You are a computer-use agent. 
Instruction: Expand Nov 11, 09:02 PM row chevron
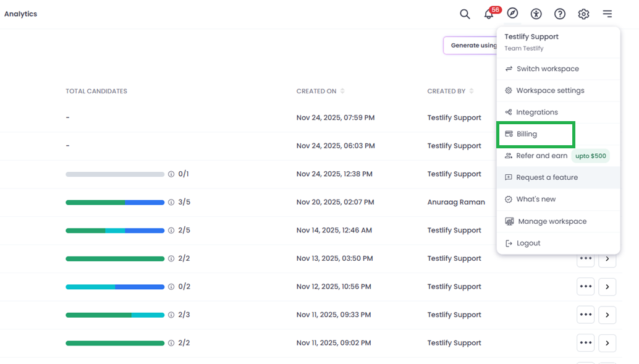(x=607, y=343)
